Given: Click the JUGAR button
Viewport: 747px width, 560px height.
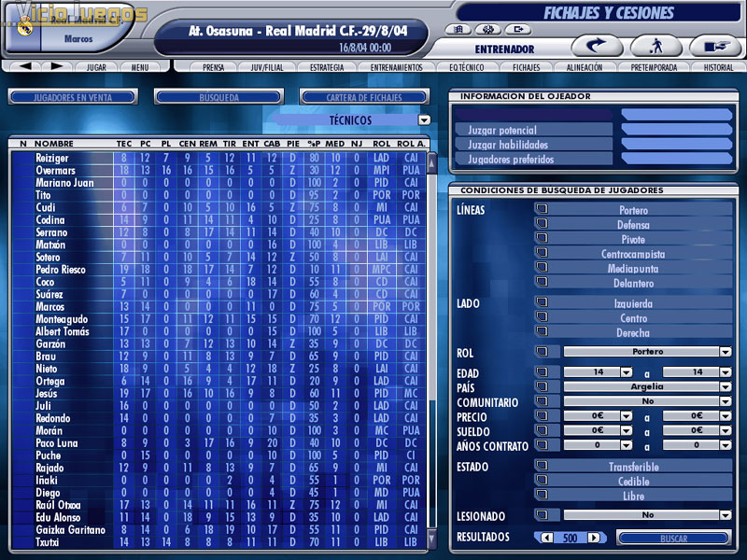Looking at the screenshot, I should click(x=96, y=67).
